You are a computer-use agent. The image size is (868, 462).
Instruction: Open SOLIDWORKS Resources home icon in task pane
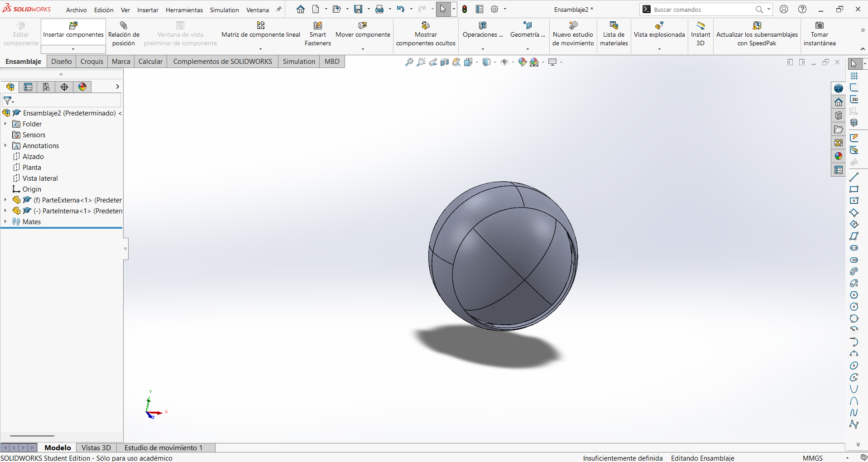[839, 102]
